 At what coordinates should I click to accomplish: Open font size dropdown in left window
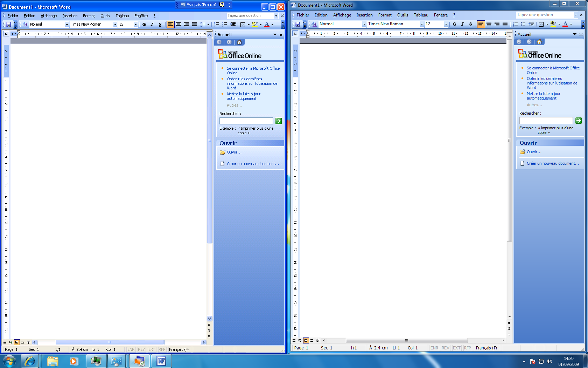click(x=135, y=25)
